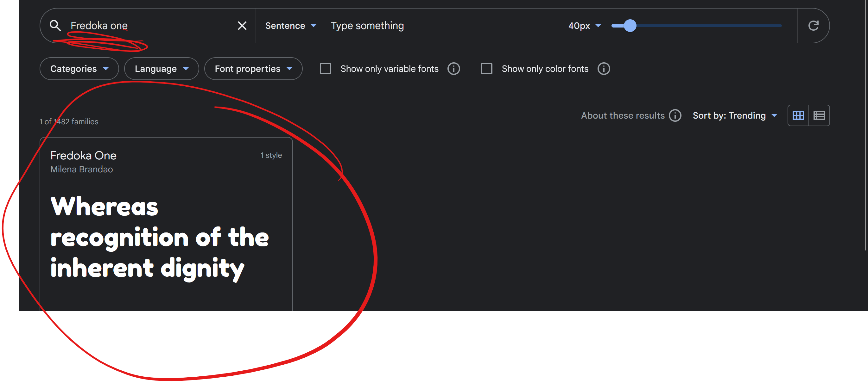Switch to list view layout

(819, 115)
